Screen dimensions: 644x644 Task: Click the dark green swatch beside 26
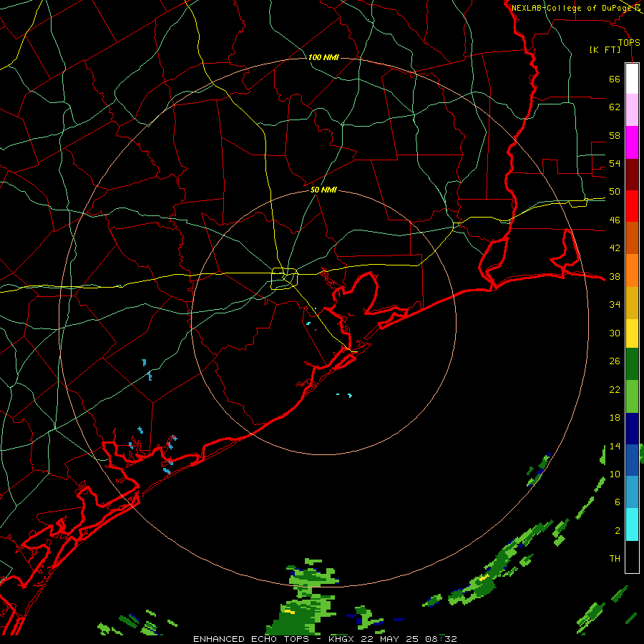click(x=632, y=364)
